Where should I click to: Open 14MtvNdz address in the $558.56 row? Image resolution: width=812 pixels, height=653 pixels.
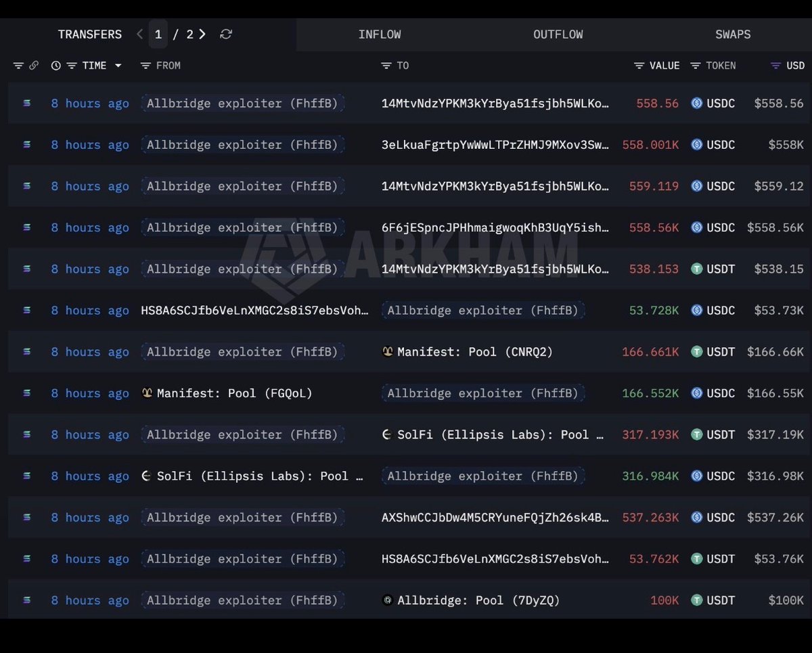point(495,104)
